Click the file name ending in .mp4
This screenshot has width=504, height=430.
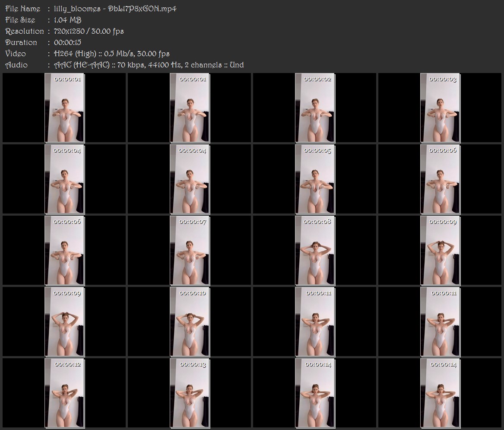click(115, 9)
